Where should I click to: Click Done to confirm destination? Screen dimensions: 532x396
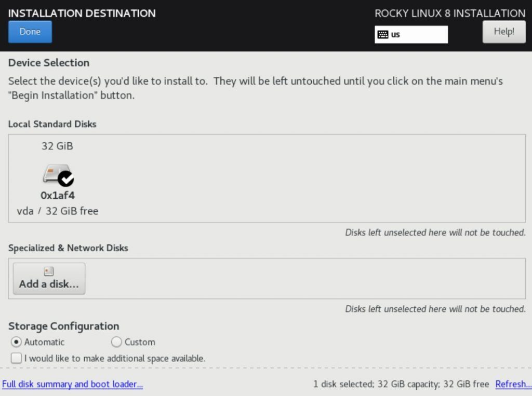tap(30, 32)
